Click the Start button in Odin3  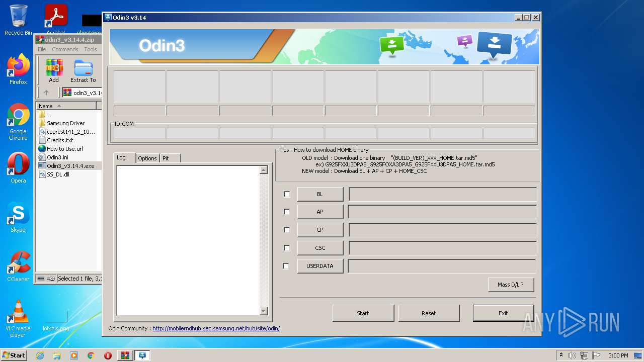363,313
